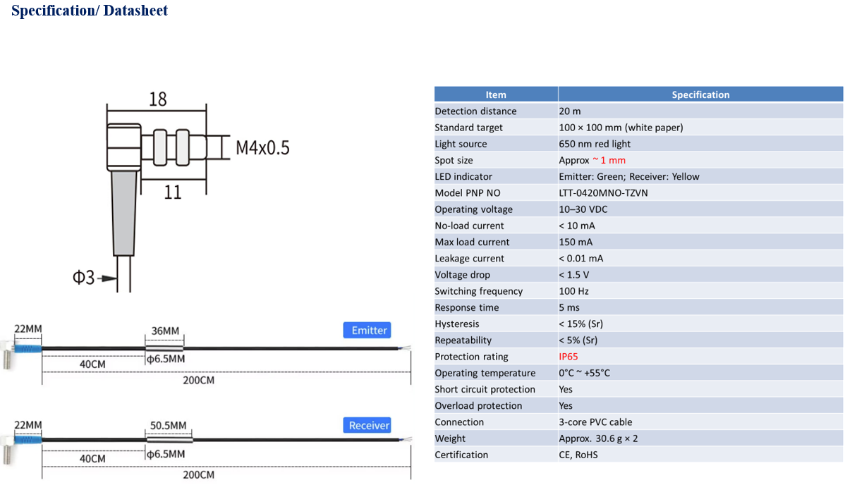This screenshot has width=857, height=504.
Task: Click the Switching frequency row label
Action: 478,291
